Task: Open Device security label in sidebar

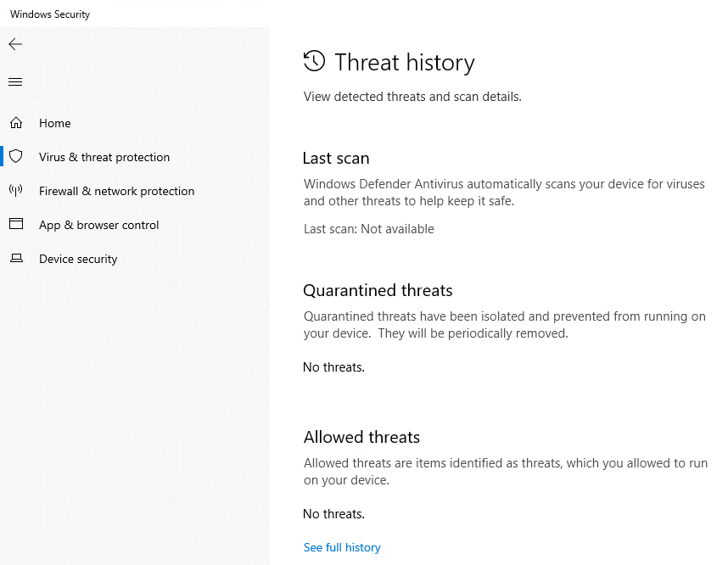Action: click(78, 259)
